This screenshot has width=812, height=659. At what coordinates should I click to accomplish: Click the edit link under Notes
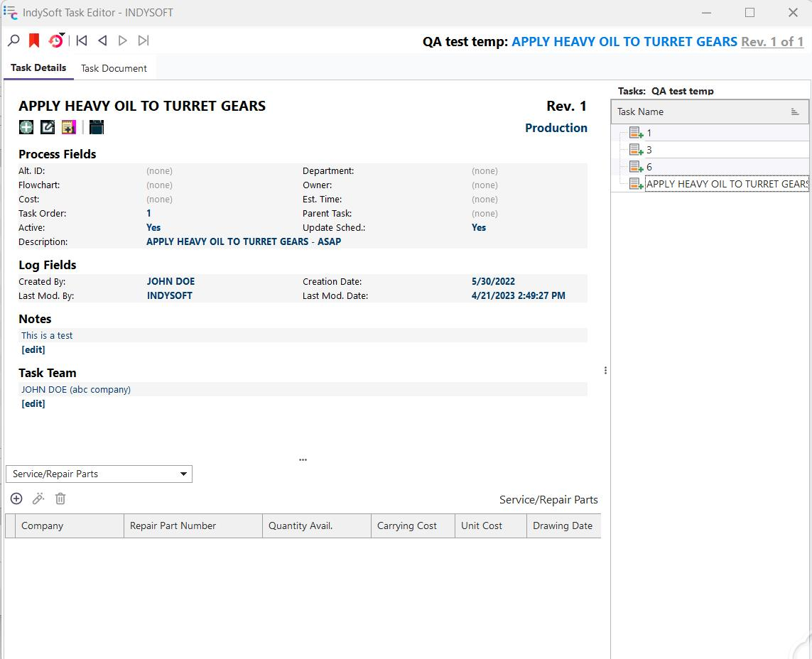(x=33, y=350)
